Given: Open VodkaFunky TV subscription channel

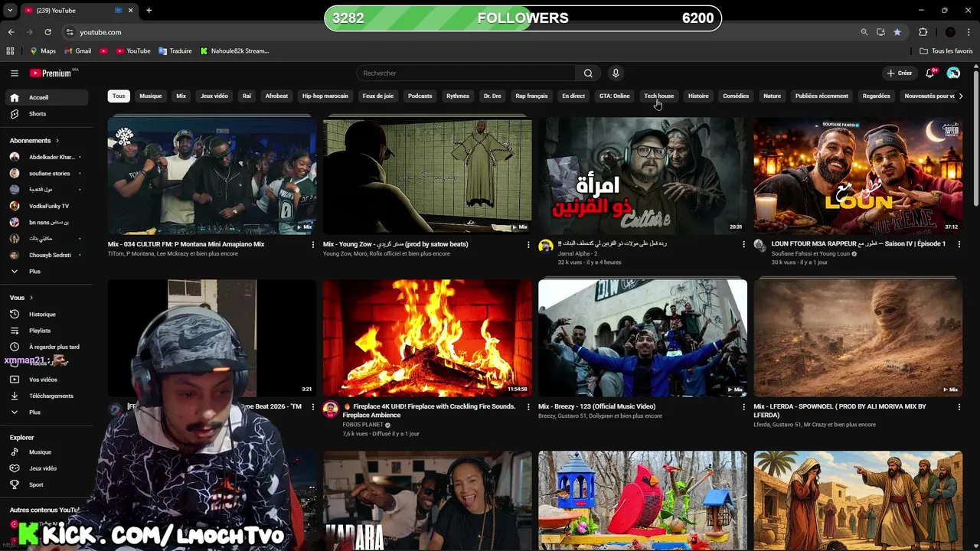Looking at the screenshot, I should click(x=47, y=207).
